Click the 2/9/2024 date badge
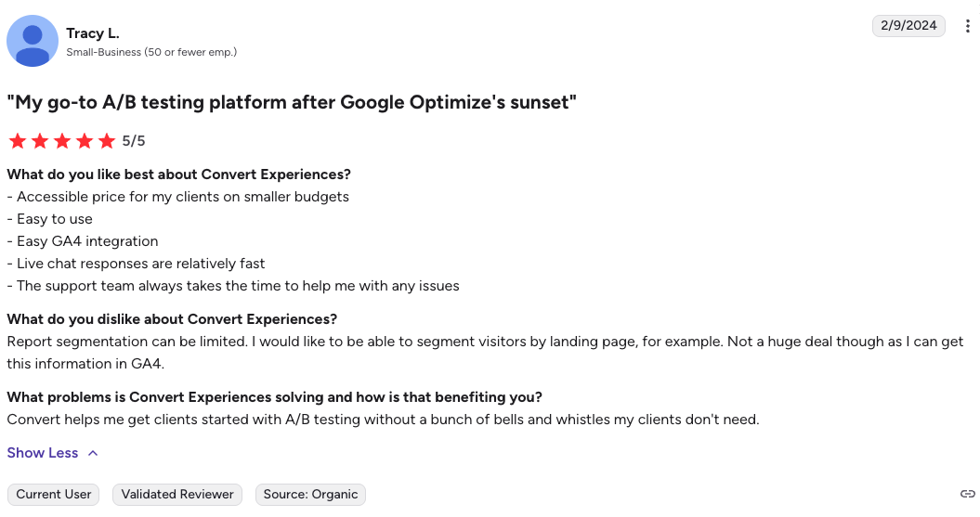The image size is (980, 517). click(908, 26)
